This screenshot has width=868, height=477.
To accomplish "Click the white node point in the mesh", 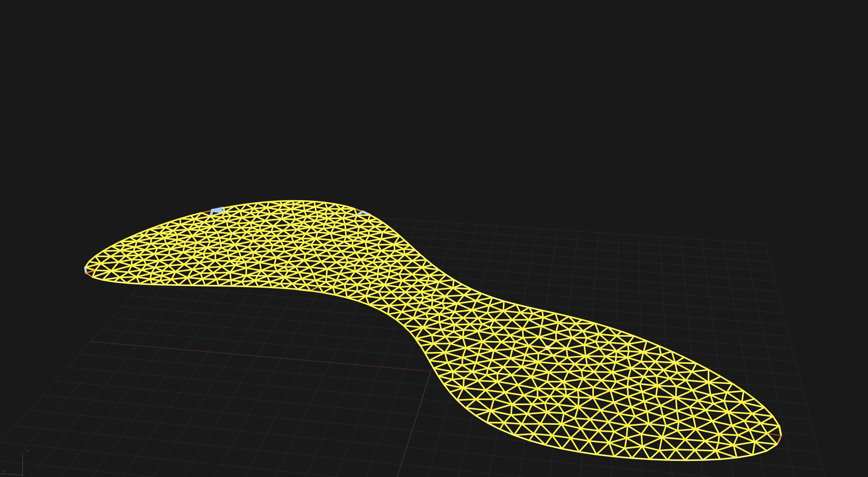I will point(547,347).
